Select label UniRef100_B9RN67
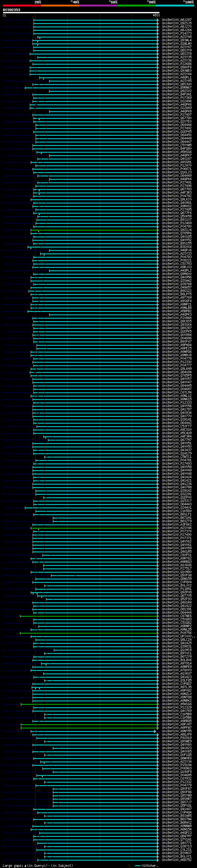The height and width of the screenshot is (868, 197). pos(177,88)
